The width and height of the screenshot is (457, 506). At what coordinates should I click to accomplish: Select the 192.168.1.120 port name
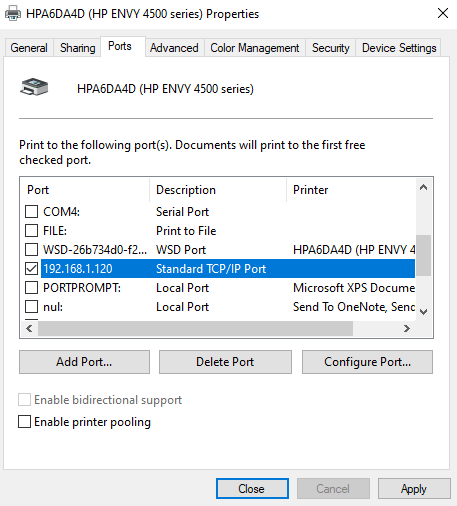point(78,269)
